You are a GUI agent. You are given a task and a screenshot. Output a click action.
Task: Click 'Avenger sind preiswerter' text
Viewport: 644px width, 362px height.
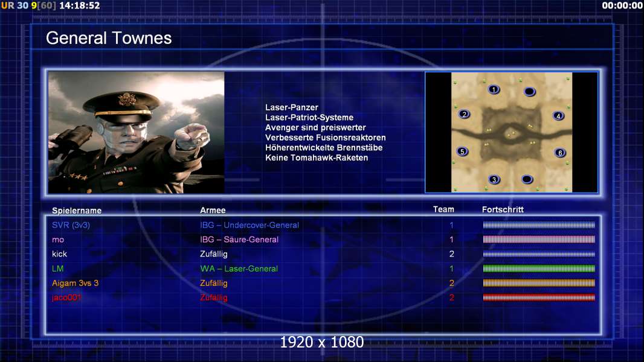[315, 127]
